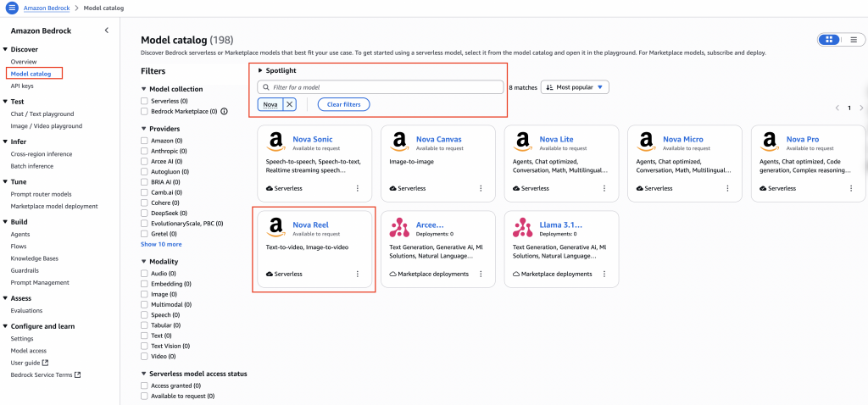
Task: Open options menu on Nova Canvas card
Action: (x=481, y=188)
